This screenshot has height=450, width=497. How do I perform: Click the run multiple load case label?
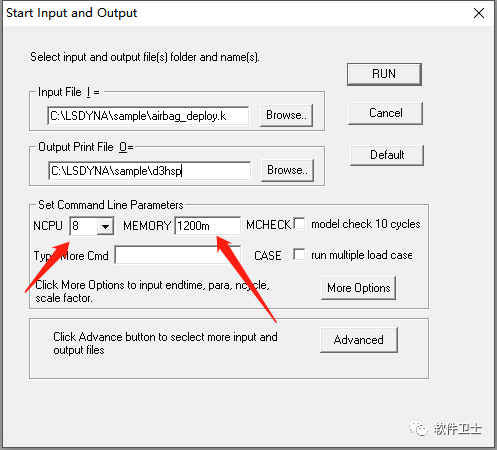click(x=362, y=255)
